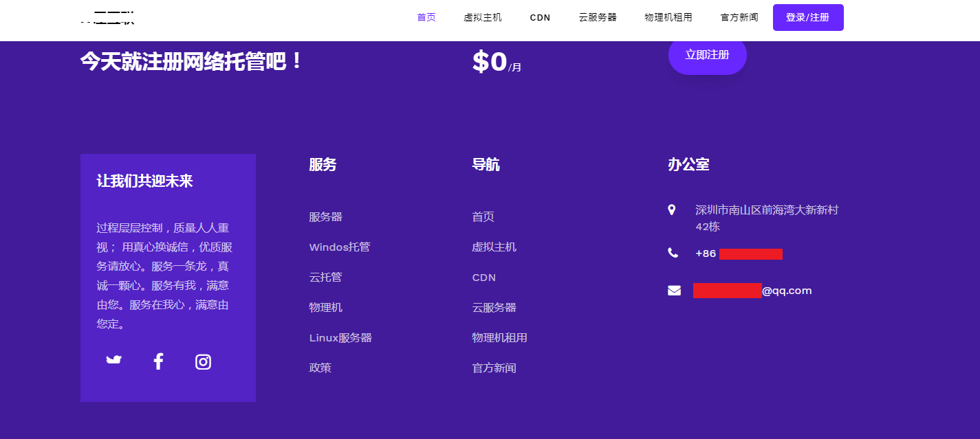The width and height of the screenshot is (980, 439).
Task: Click the 深圳市南山区 office address text
Action: [x=767, y=218]
